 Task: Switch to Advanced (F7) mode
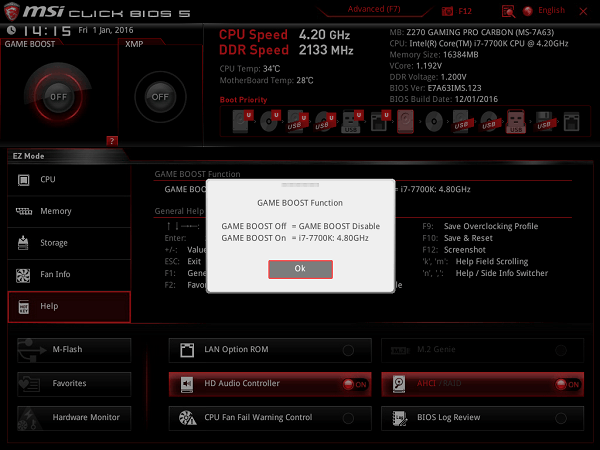[374, 9]
